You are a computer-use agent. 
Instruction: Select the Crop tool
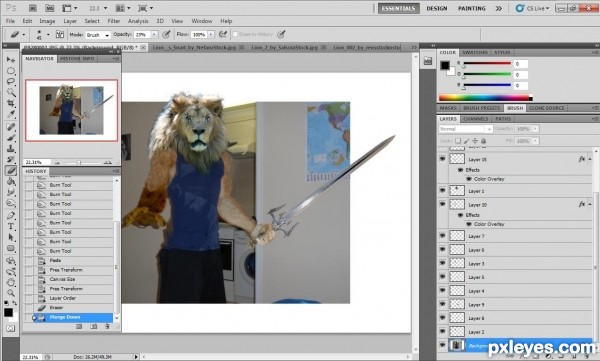click(x=11, y=103)
